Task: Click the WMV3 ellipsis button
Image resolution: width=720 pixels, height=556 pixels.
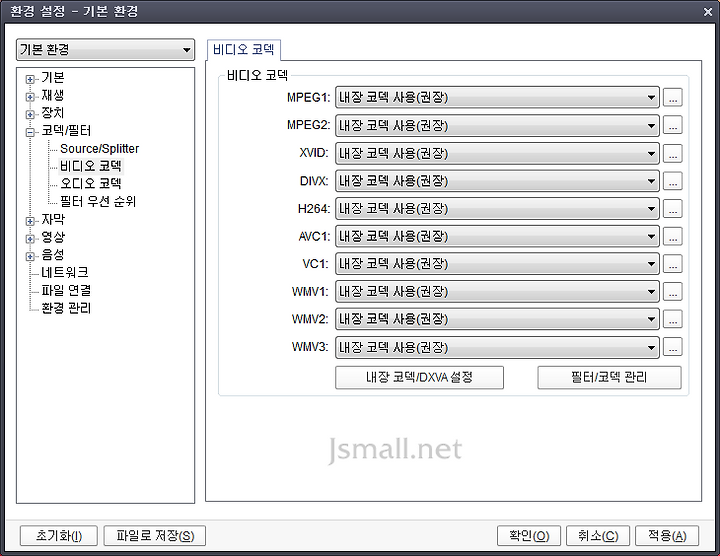Action: (673, 347)
